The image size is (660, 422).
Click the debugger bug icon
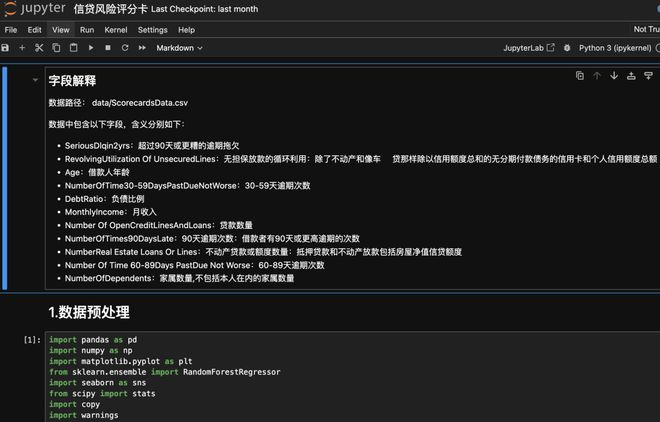[567, 48]
